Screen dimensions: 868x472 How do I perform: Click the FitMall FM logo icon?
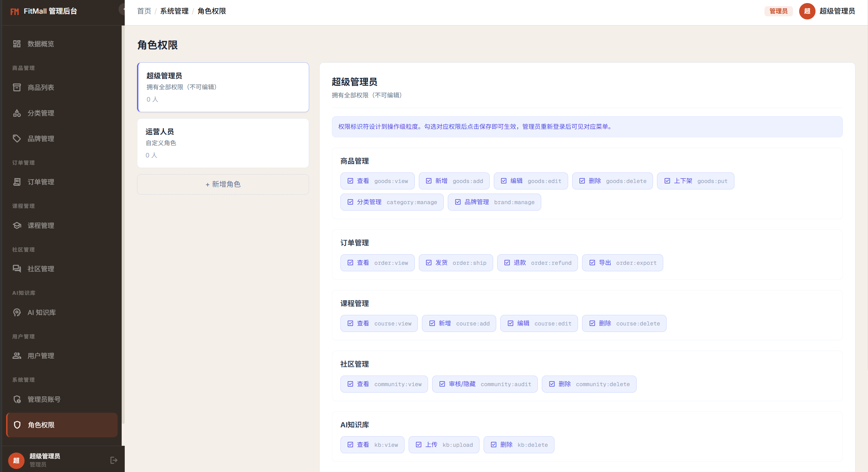(x=14, y=12)
